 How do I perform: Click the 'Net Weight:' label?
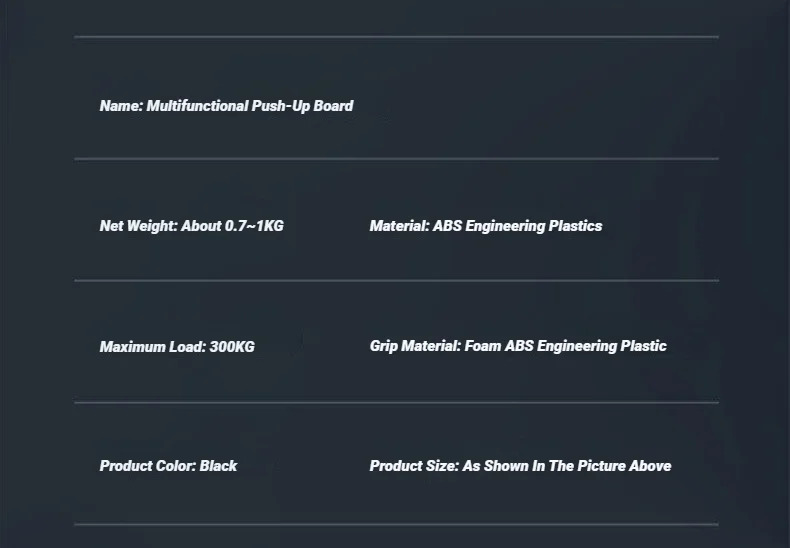click(x=138, y=226)
